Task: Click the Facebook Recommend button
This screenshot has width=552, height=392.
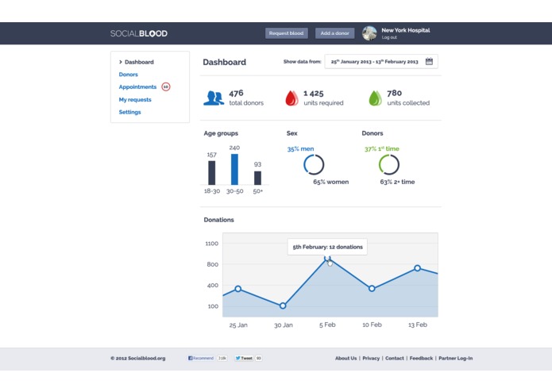Action: coord(201,358)
